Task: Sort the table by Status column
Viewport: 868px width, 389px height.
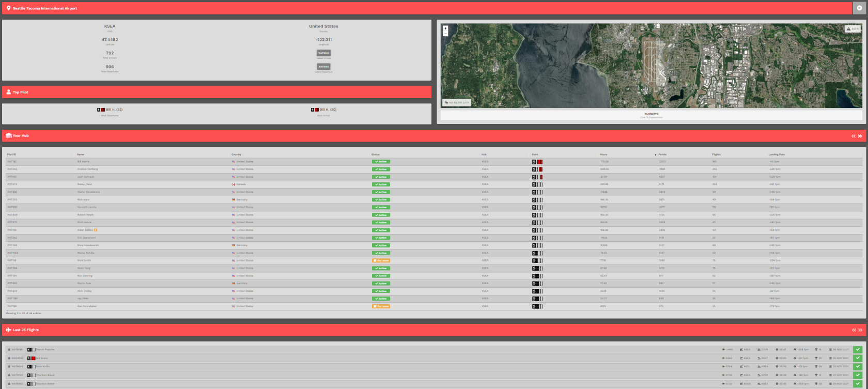Action: point(376,154)
